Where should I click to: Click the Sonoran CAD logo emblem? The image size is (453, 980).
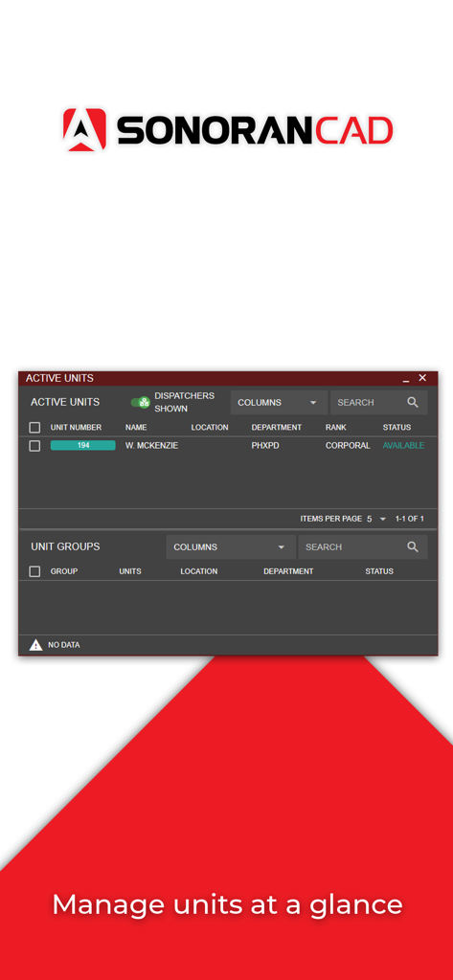coord(84,130)
